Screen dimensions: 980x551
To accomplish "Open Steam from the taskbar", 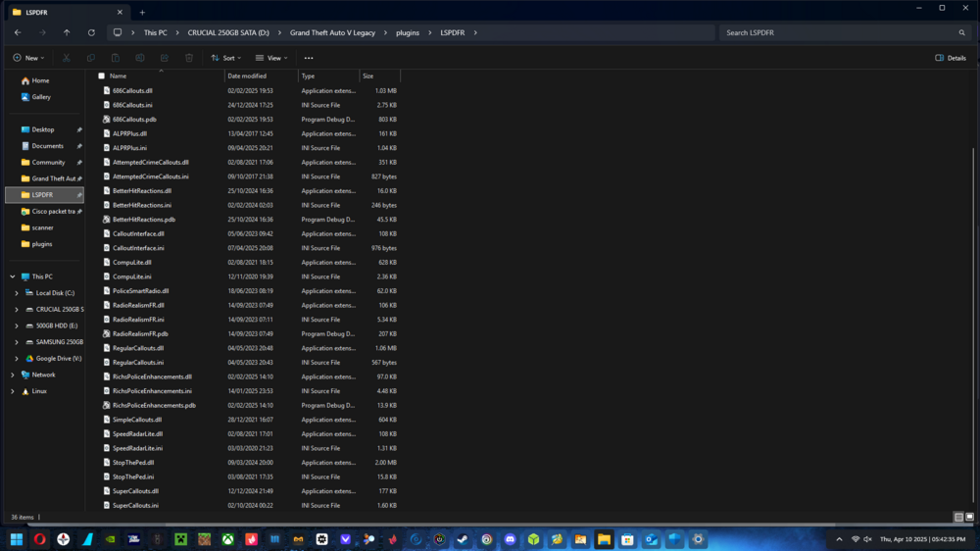I will (x=464, y=539).
